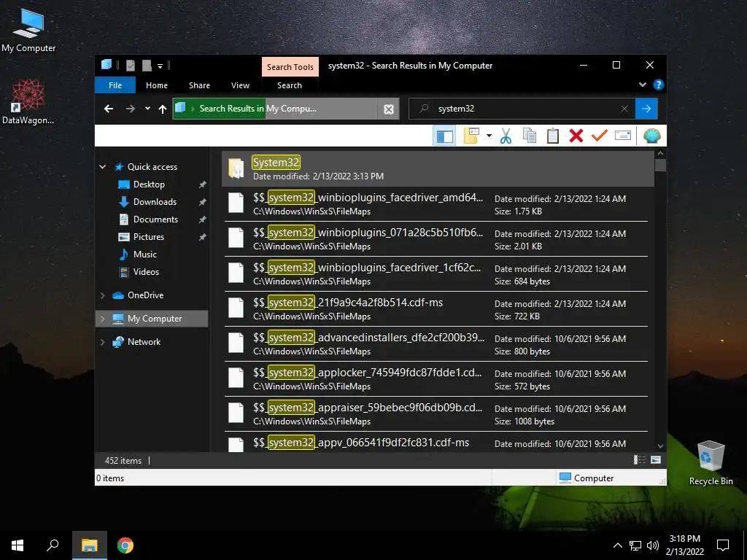Switch to the Home ribbon tab

(x=157, y=85)
